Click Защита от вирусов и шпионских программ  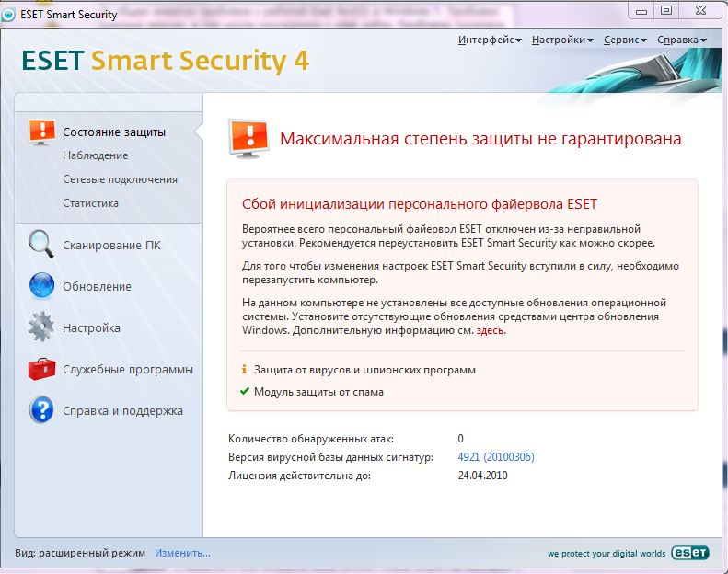[364, 370]
